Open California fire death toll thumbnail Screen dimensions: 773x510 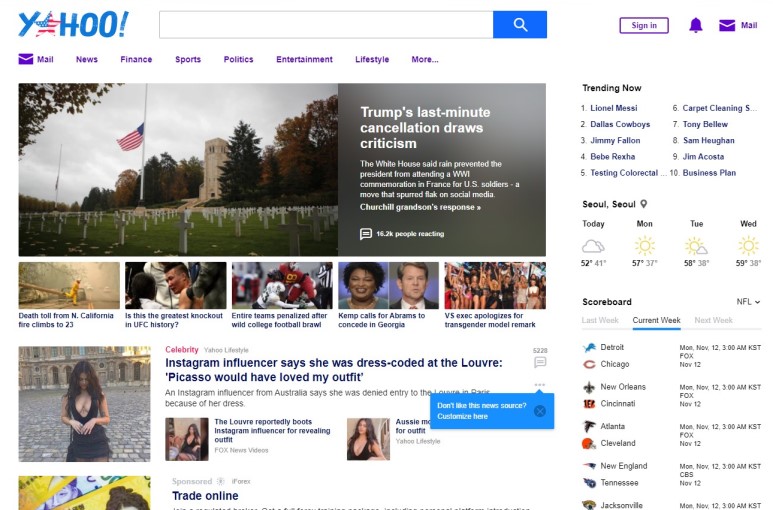coord(69,285)
